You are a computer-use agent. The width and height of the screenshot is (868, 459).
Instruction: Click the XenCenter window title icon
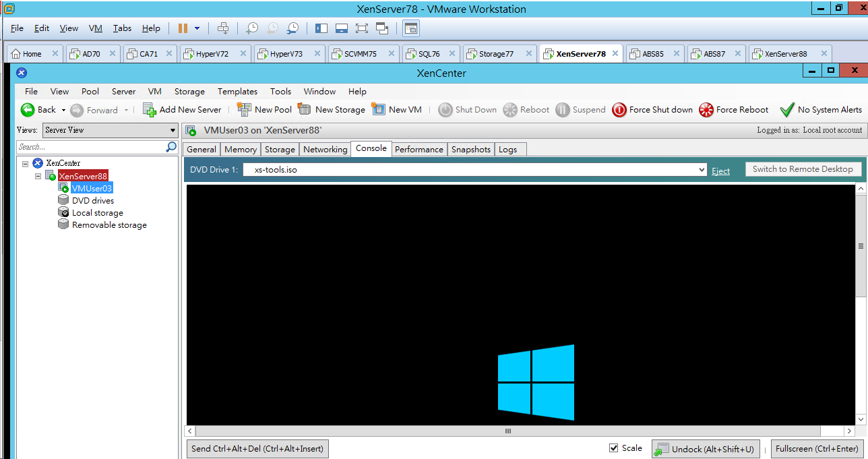(22, 73)
